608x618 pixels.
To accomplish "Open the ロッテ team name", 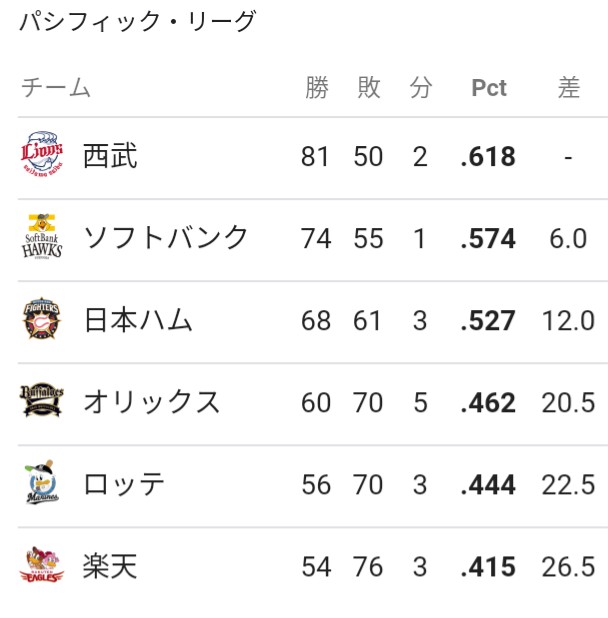I will [x=124, y=484].
